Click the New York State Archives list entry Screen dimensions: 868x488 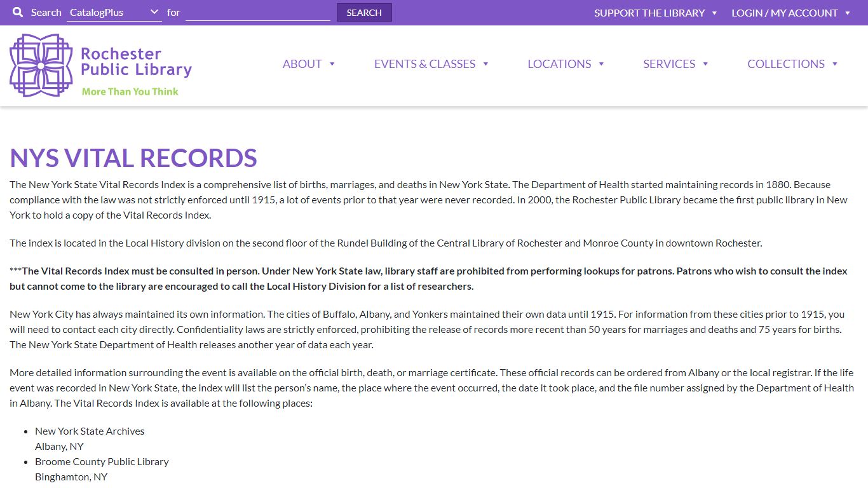coord(90,431)
